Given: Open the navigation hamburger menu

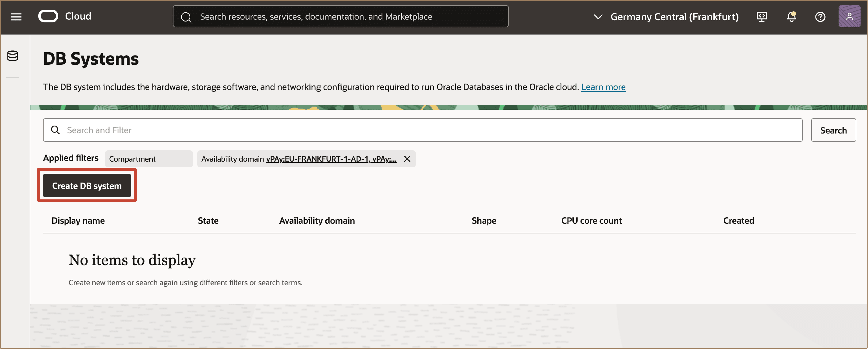Looking at the screenshot, I should (x=16, y=16).
